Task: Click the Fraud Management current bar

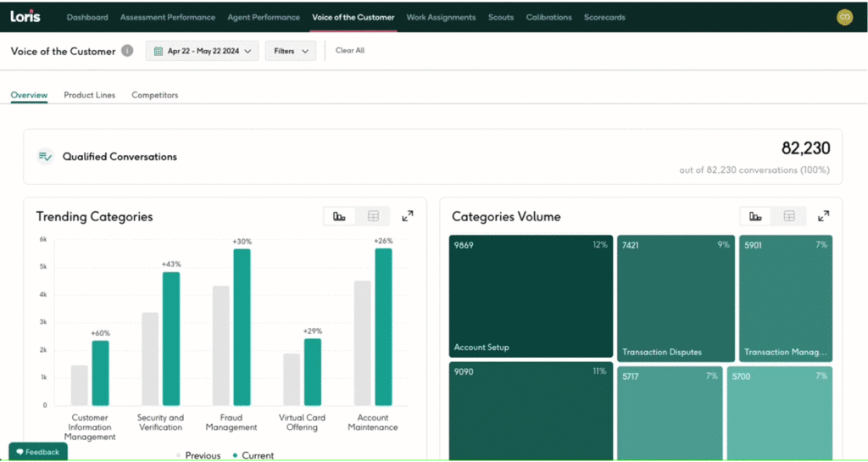Action: pyautogui.click(x=242, y=326)
